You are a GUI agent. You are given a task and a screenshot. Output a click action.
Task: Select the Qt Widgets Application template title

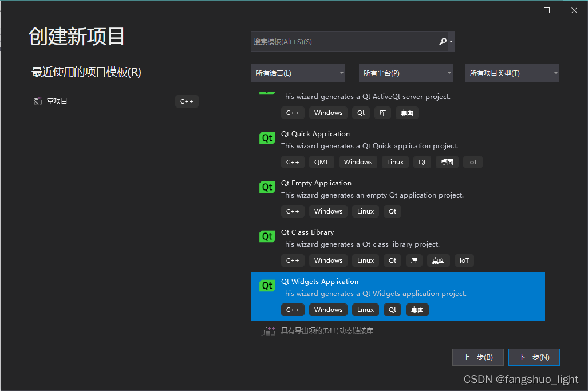[319, 282]
